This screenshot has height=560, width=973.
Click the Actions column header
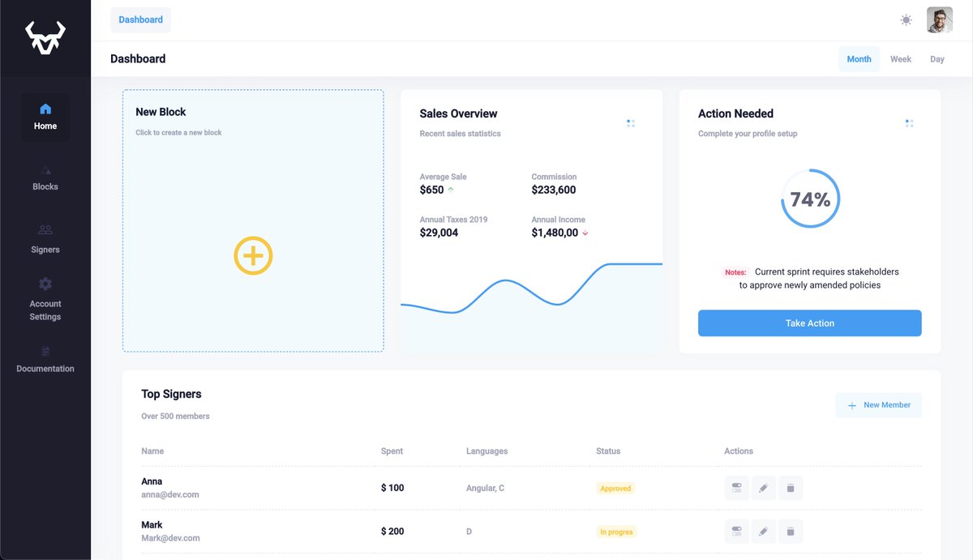739,451
